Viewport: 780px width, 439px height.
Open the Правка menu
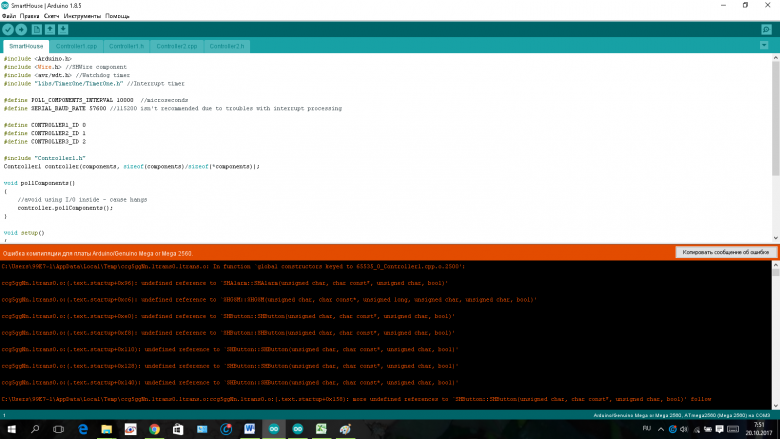point(29,16)
